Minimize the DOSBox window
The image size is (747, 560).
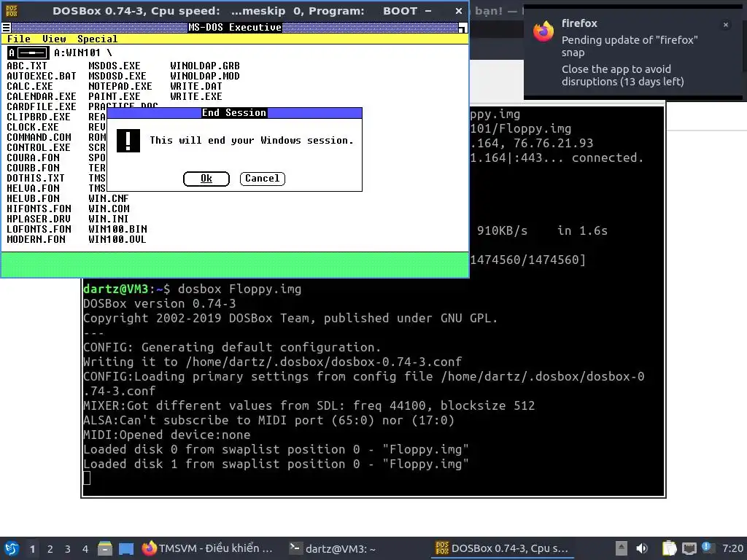(x=427, y=11)
